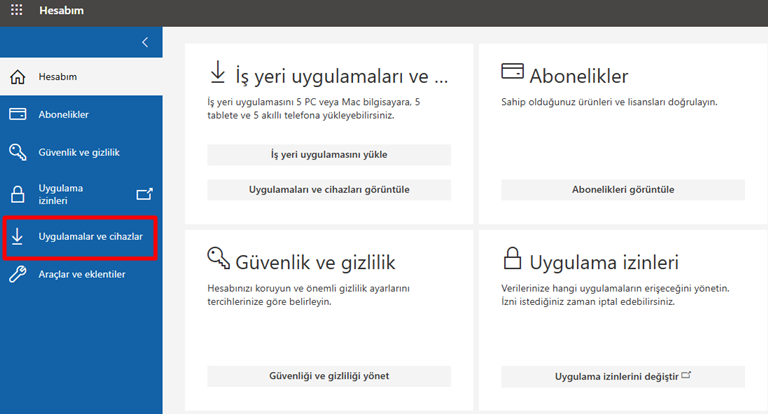Click the Uygulama izinlerini değiştir button
The image size is (768, 414).
[x=623, y=376]
